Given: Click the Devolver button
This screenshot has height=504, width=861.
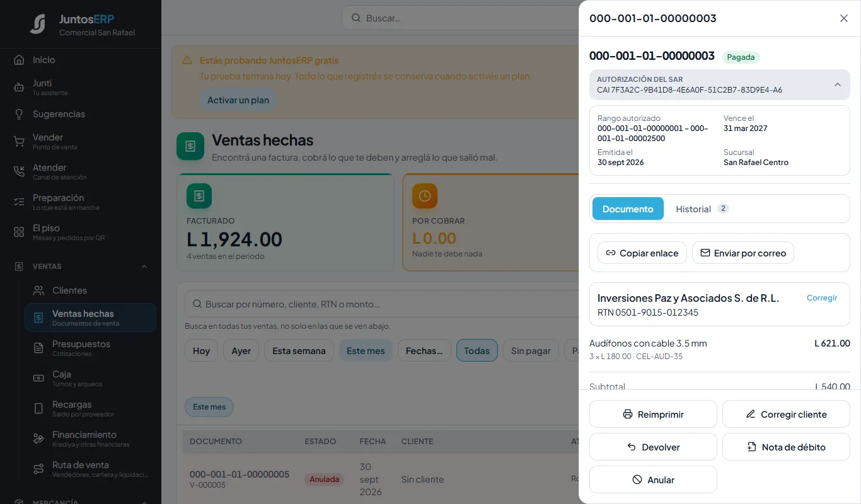Looking at the screenshot, I should [x=653, y=447].
